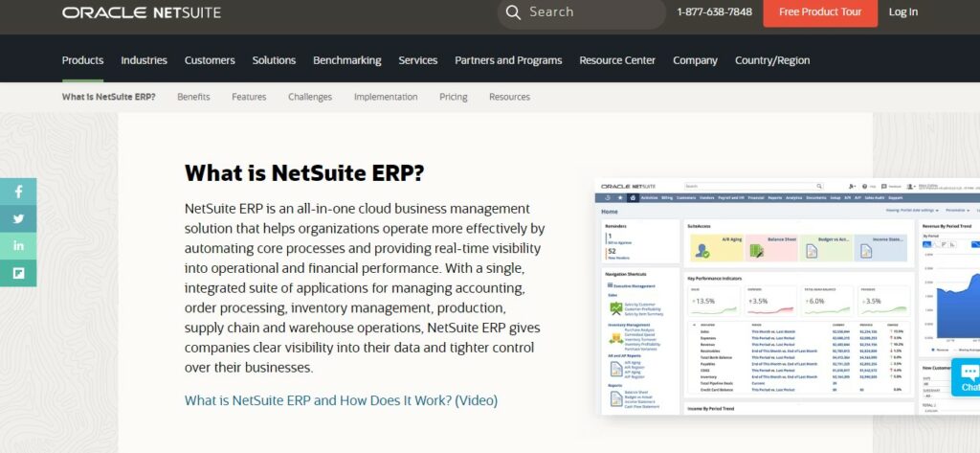Click the Sales chart icon under Navigation Shortcuts
Viewport: 980px width, 453px height.
615,308
